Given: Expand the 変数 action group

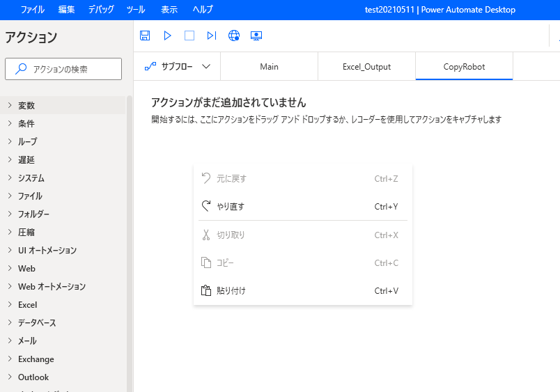Looking at the screenshot, I should coord(26,105).
